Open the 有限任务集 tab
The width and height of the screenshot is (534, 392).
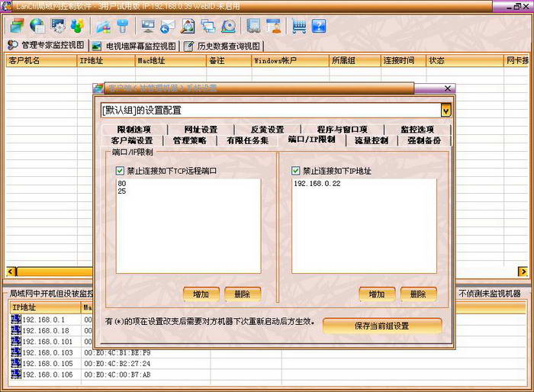pyautogui.click(x=248, y=140)
